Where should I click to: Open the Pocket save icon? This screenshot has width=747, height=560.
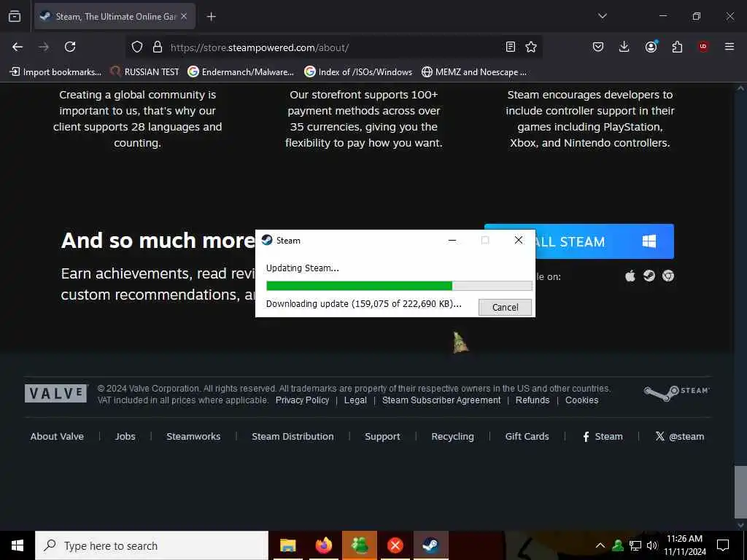[x=598, y=47]
